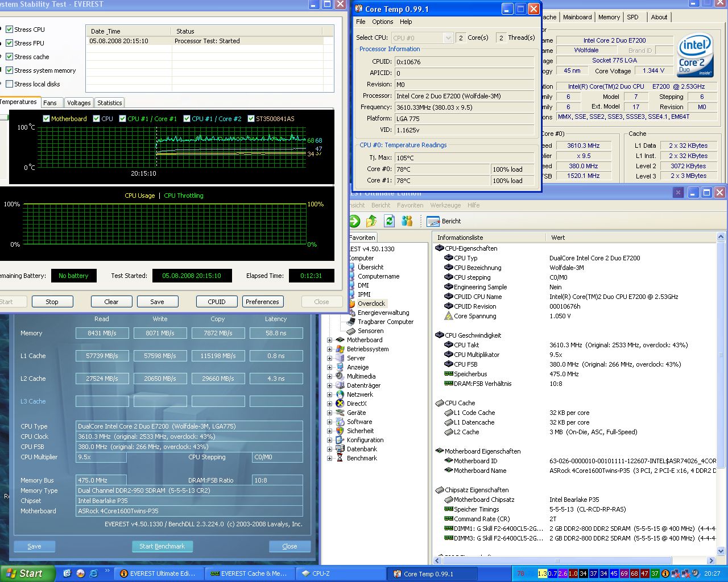Open the Memory tab in CPU-Z
The image size is (728, 582).
609,17
